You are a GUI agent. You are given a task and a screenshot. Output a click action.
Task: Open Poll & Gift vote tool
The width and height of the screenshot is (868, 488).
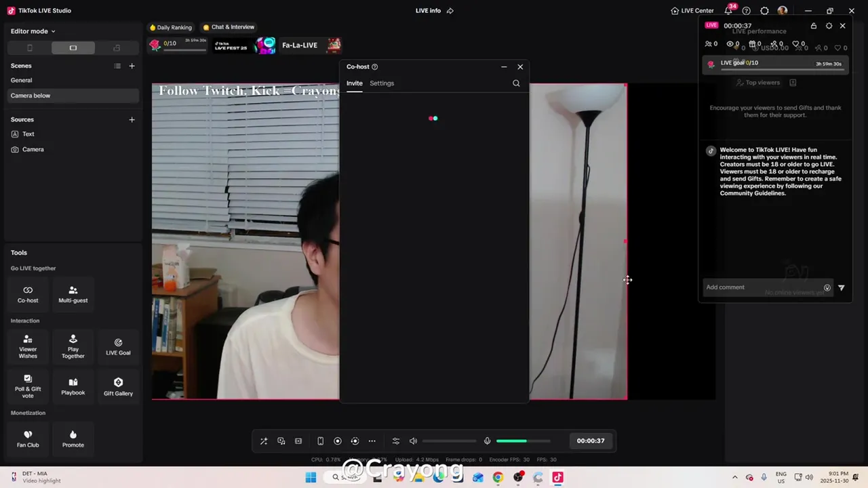(x=28, y=386)
